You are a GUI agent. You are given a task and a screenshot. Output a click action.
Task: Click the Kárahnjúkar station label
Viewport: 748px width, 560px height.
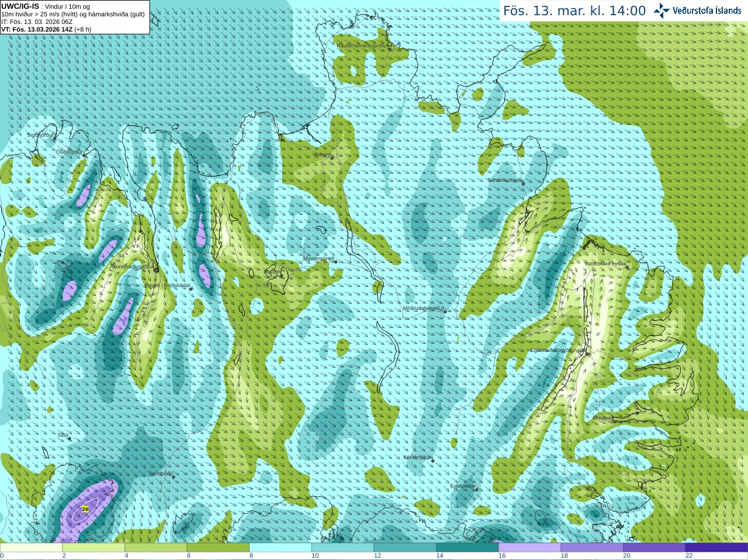tap(417, 457)
